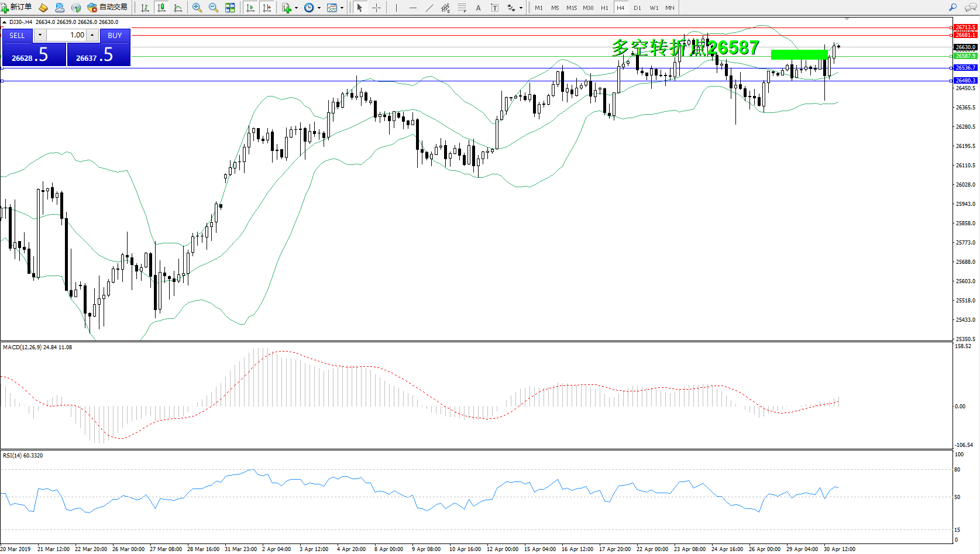Switch chart to candlestick display
The image size is (980, 554).
(161, 8)
